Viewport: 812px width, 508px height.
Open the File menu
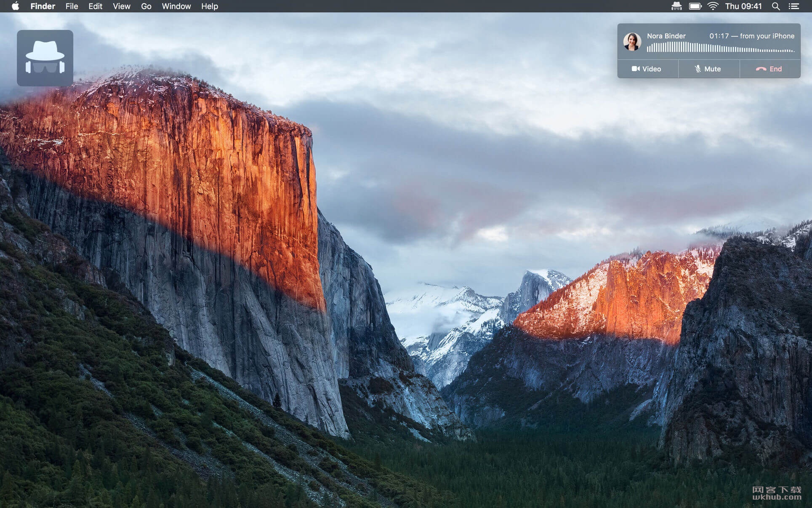72,6
